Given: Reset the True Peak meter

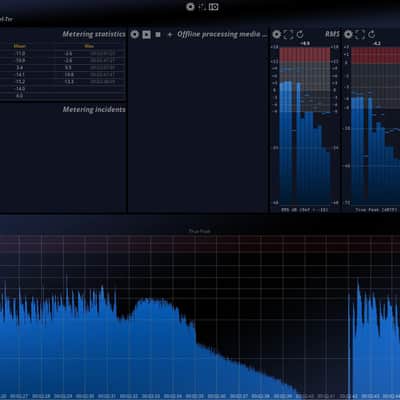Looking at the screenshot, I should point(372,34).
